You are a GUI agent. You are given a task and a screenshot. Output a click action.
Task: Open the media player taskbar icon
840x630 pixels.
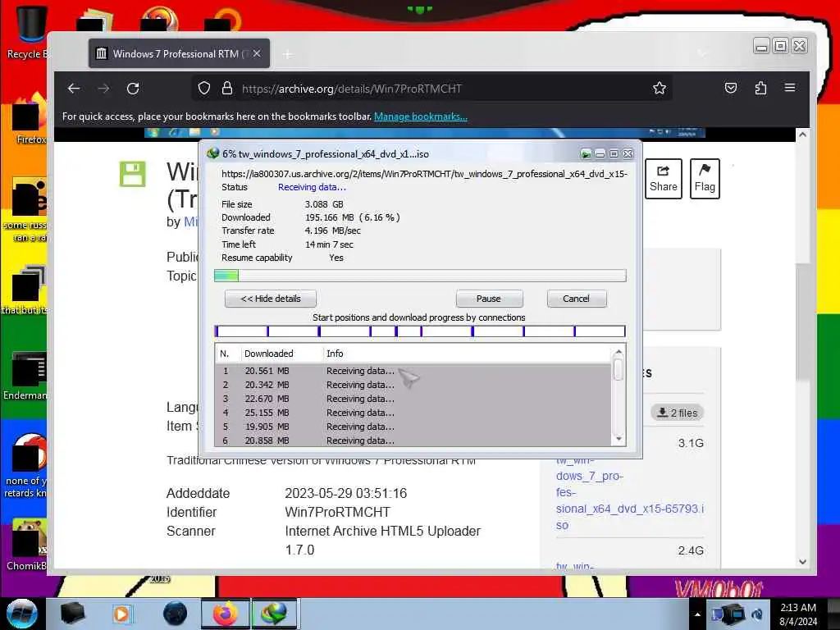121,614
